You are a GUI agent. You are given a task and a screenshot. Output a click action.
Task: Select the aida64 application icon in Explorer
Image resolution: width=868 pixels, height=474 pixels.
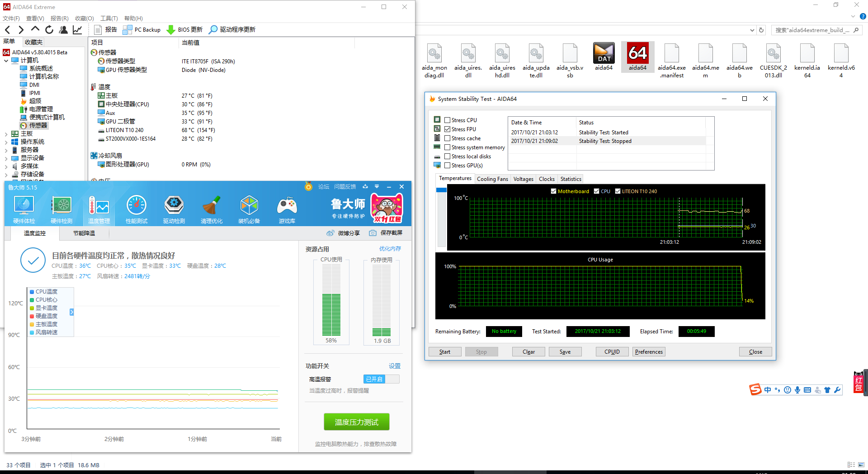pos(637,57)
